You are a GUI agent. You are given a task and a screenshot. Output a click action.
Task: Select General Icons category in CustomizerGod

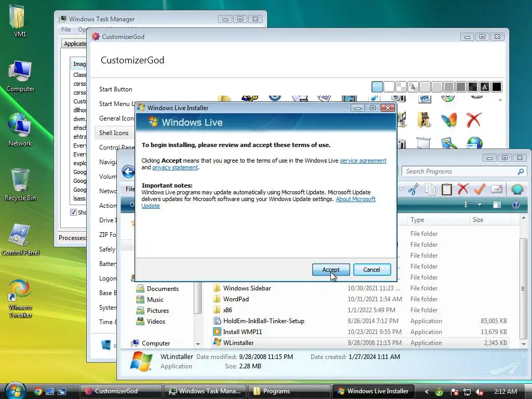[116, 118]
